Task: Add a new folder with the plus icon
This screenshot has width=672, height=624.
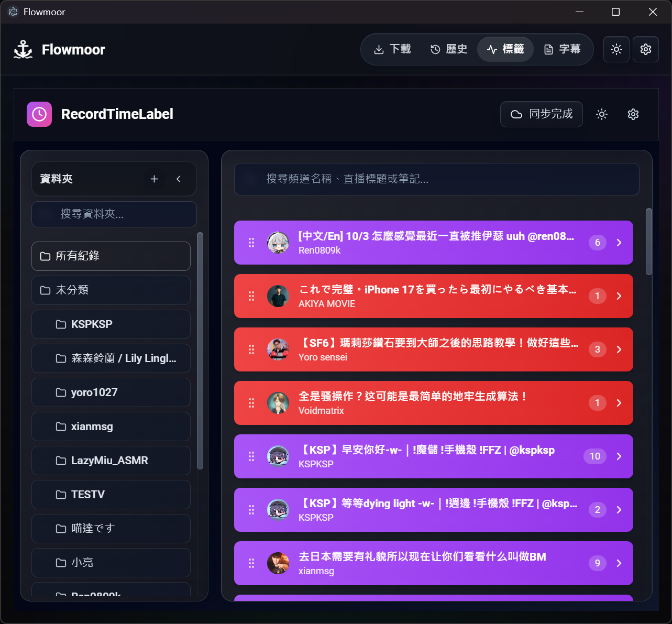Action: coord(154,179)
